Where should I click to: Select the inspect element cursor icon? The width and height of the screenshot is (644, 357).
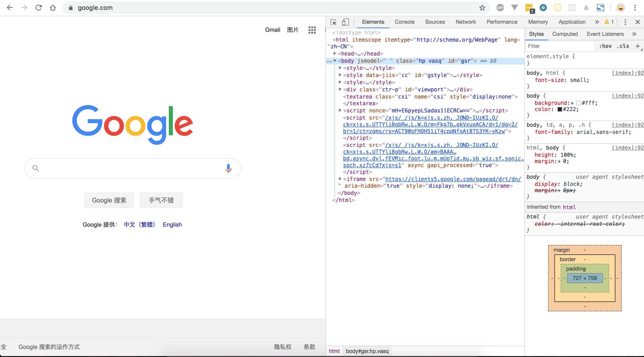tap(334, 22)
